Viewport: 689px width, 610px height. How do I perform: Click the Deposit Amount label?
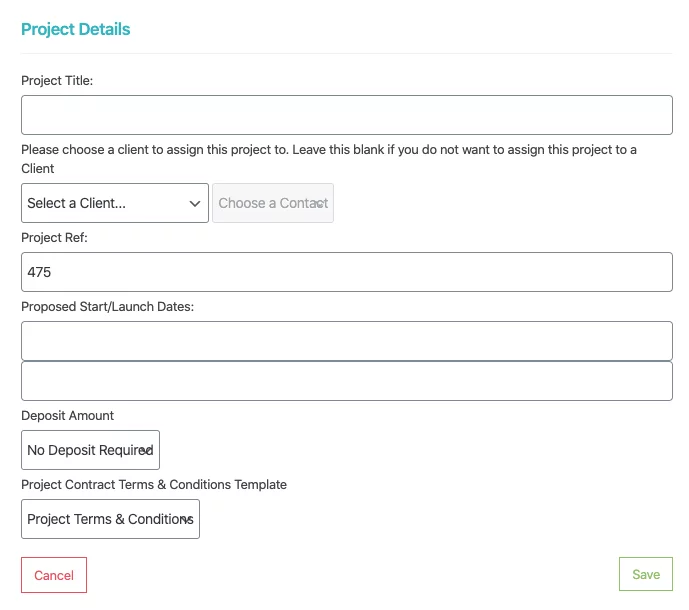tap(68, 415)
